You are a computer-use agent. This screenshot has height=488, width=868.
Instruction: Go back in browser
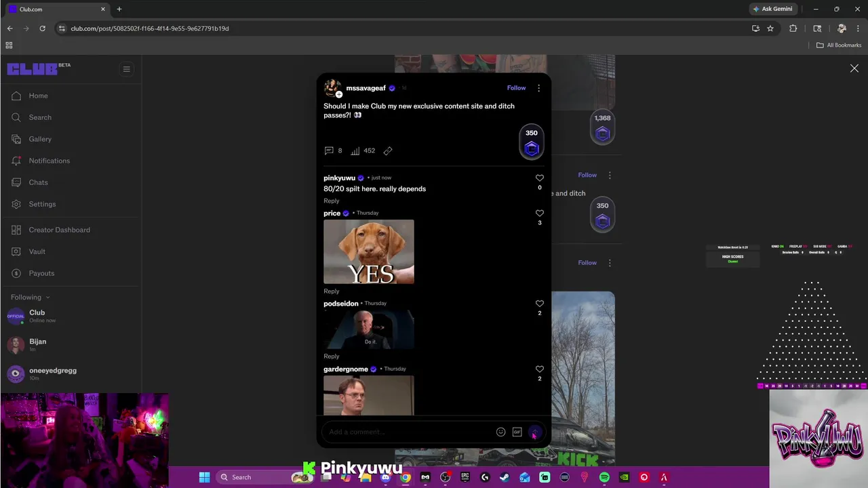pos(9,28)
